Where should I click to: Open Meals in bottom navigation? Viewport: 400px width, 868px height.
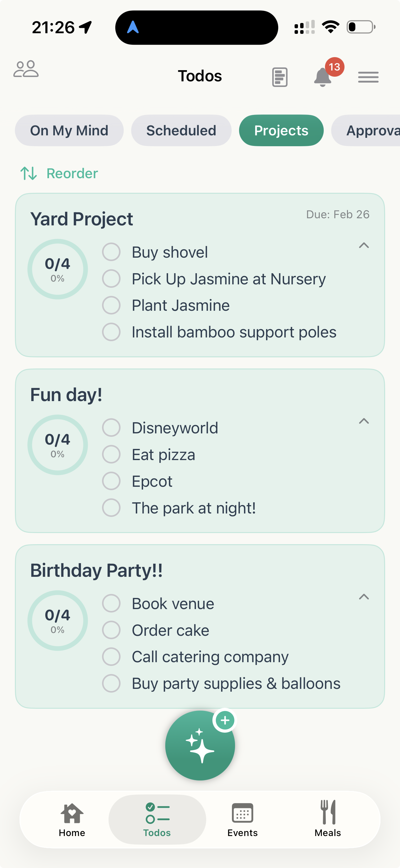point(328,819)
